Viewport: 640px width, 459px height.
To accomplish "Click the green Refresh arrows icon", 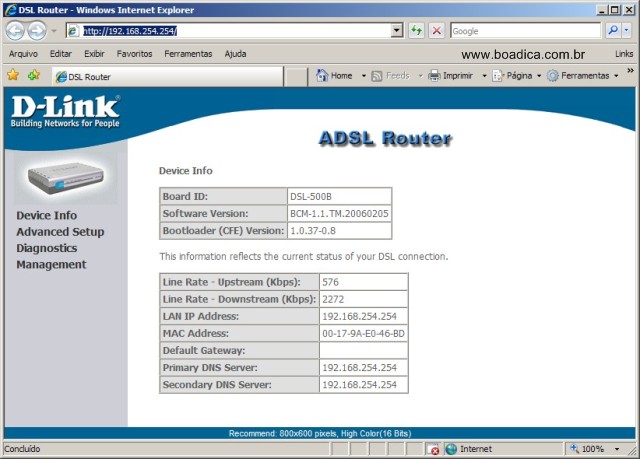I will point(416,31).
